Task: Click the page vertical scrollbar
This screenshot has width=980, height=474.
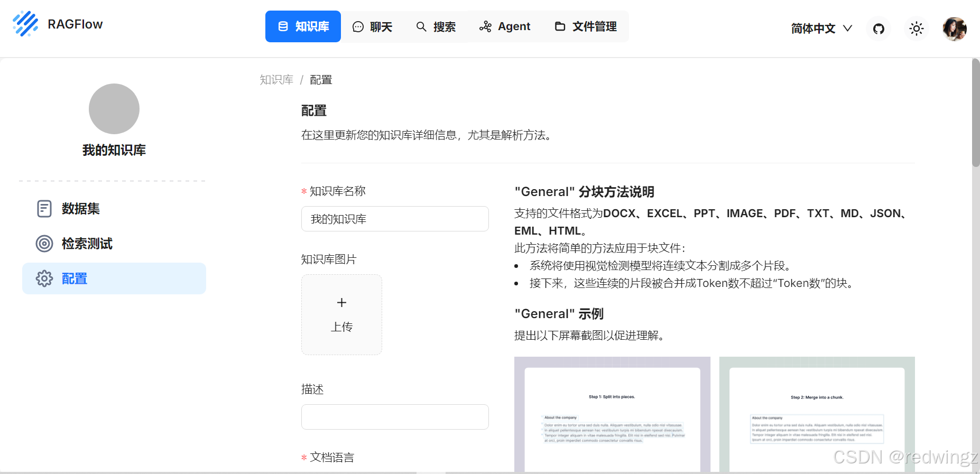Action: coord(976,113)
